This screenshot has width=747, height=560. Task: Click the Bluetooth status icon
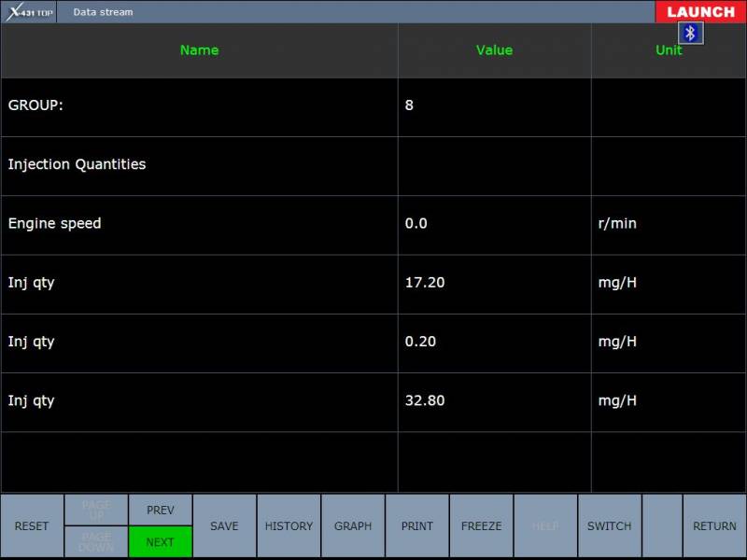(x=691, y=34)
